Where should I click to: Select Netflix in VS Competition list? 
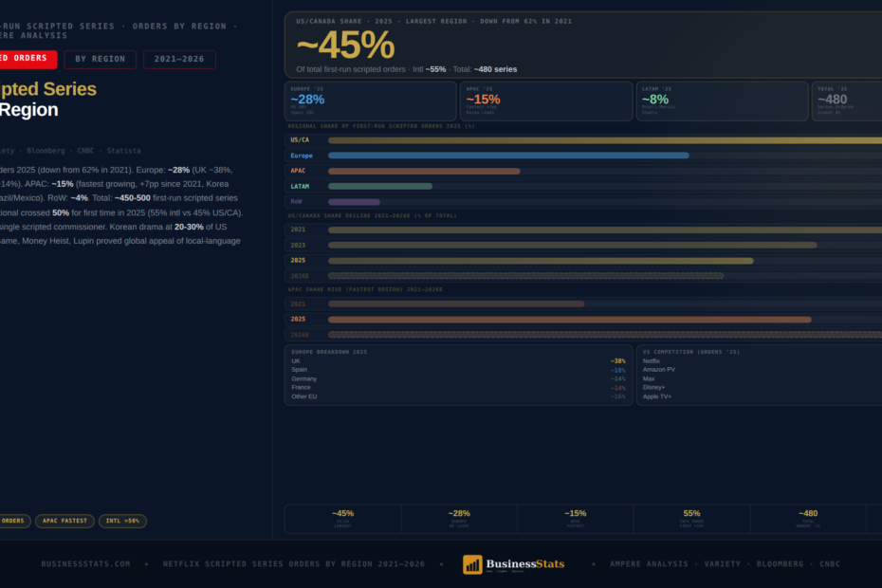(652, 361)
